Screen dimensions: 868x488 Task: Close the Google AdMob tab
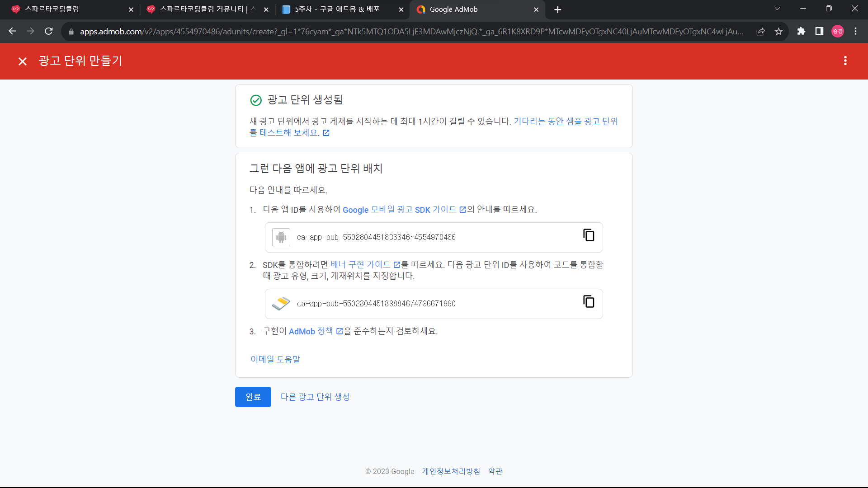536,9
